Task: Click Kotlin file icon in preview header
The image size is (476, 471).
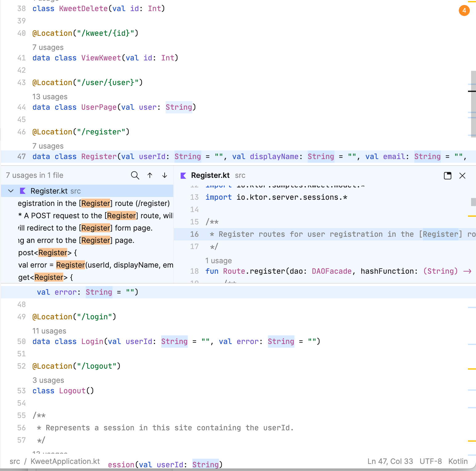Action: (x=183, y=176)
